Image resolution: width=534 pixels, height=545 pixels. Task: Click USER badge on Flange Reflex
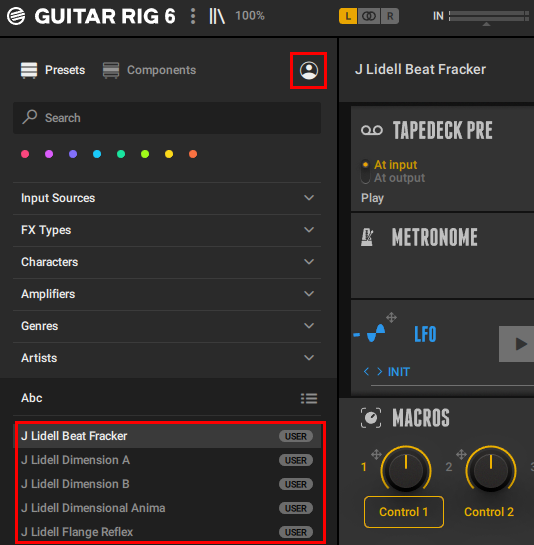click(296, 532)
